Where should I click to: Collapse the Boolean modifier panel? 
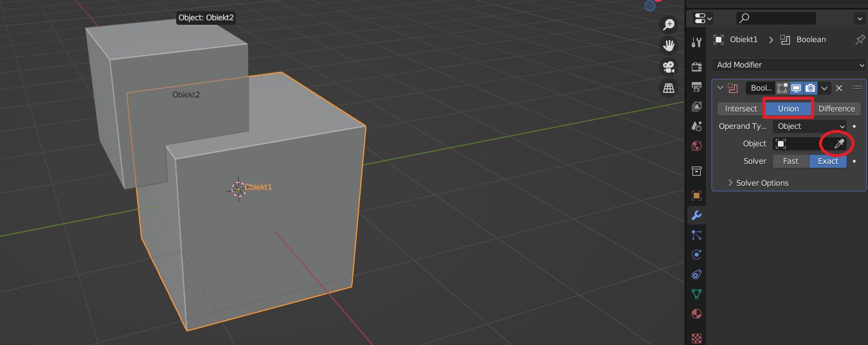click(x=720, y=88)
